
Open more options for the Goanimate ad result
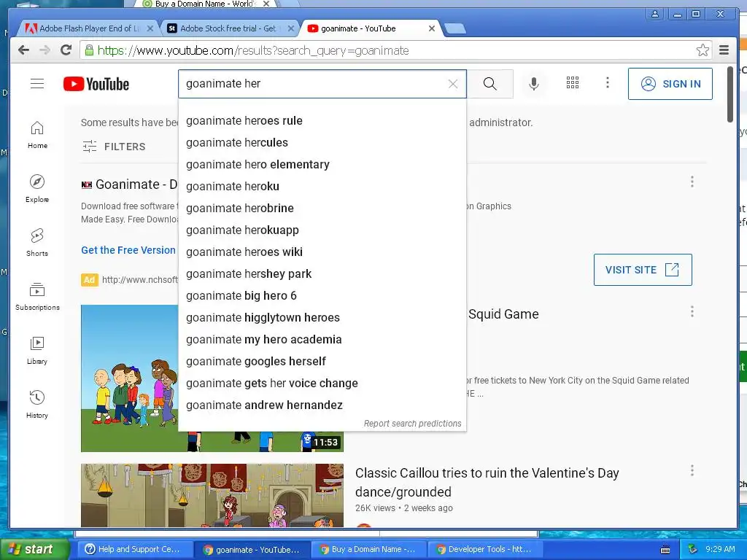click(692, 182)
